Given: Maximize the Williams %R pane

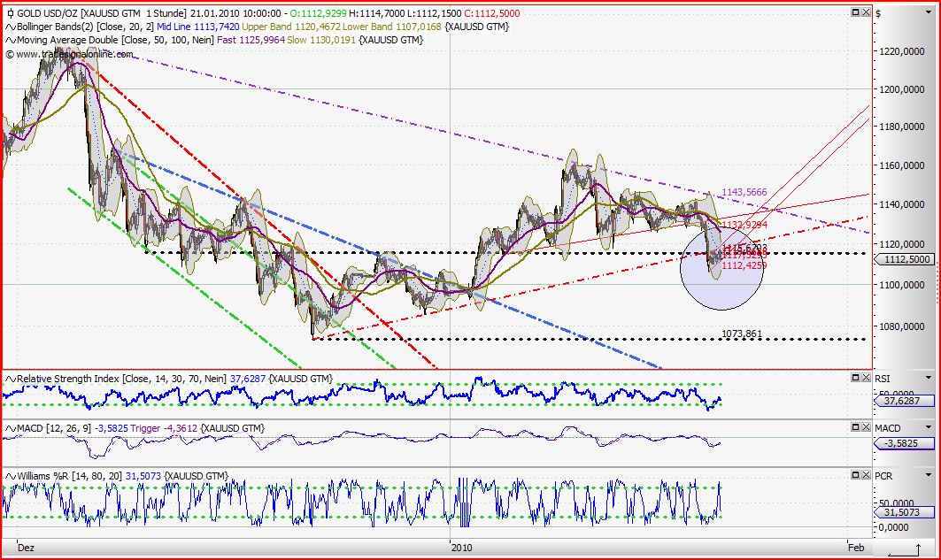Looking at the screenshot, I should point(856,475).
